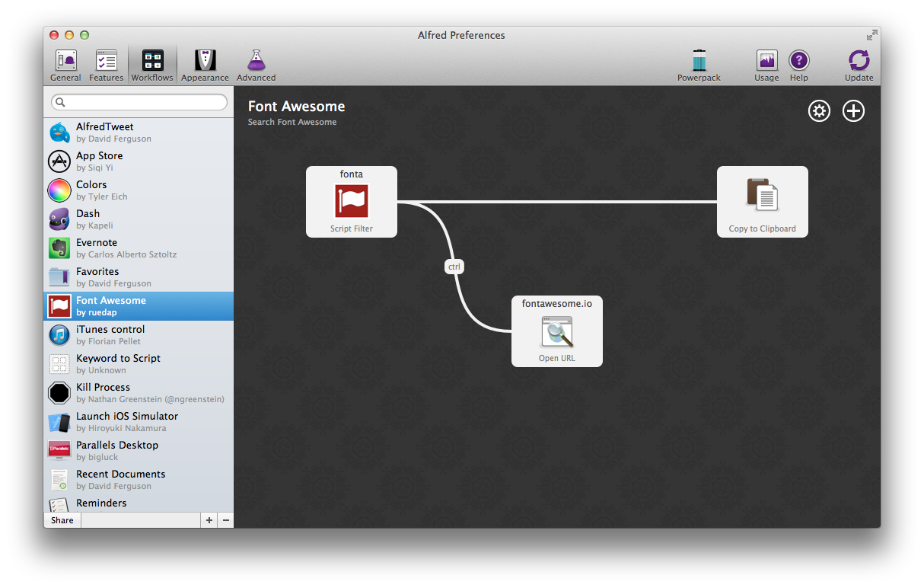Add a new workflow object with plus icon
924x588 pixels.
853,111
